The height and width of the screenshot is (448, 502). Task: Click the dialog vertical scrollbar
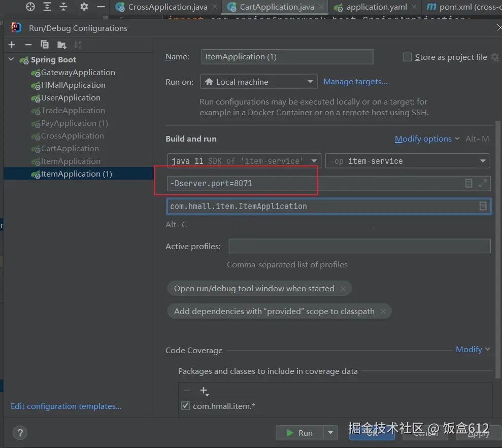tap(497, 250)
